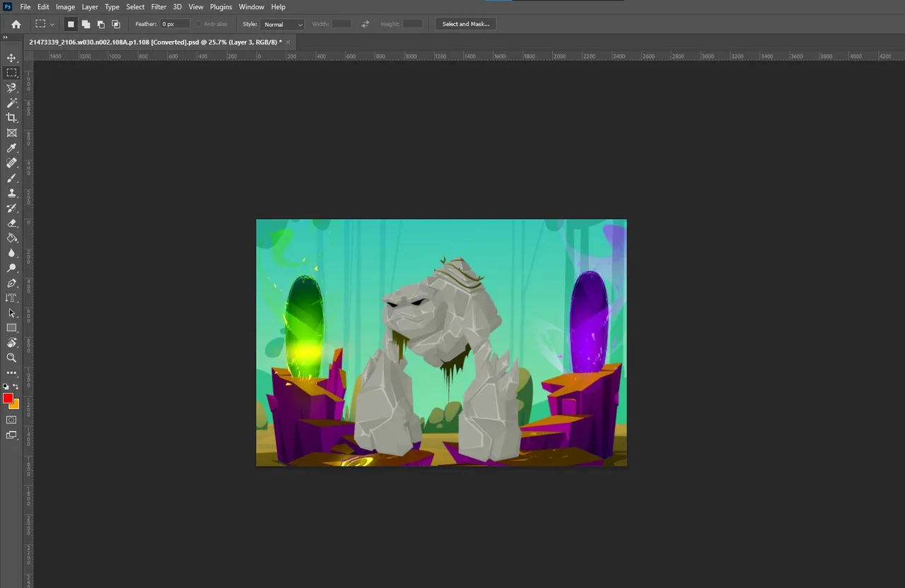Select the Eraser tool

11,223
